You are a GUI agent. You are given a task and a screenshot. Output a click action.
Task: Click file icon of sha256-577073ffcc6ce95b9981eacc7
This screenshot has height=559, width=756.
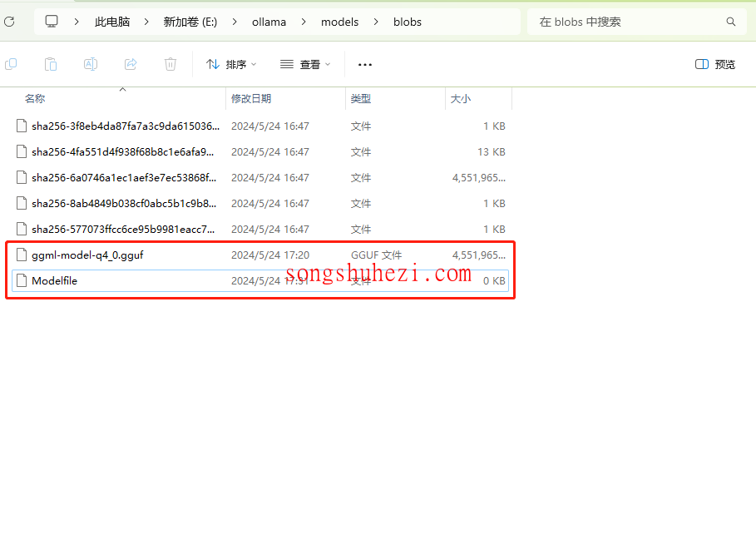[x=22, y=229]
